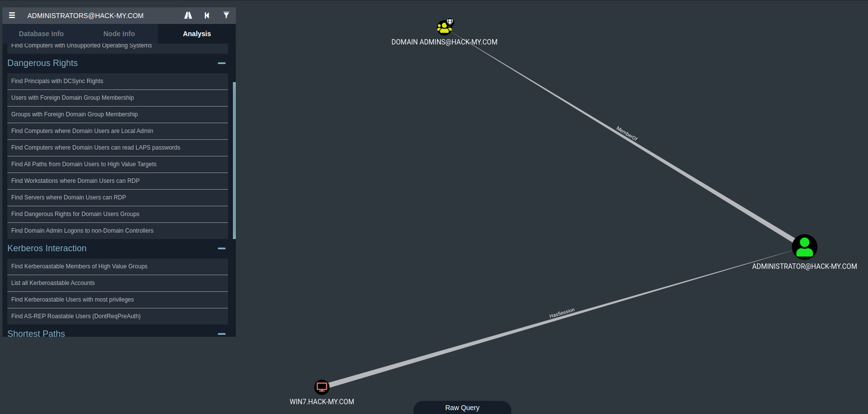868x414 pixels.
Task: Select the Analysis tab
Action: tap(197, 34)
